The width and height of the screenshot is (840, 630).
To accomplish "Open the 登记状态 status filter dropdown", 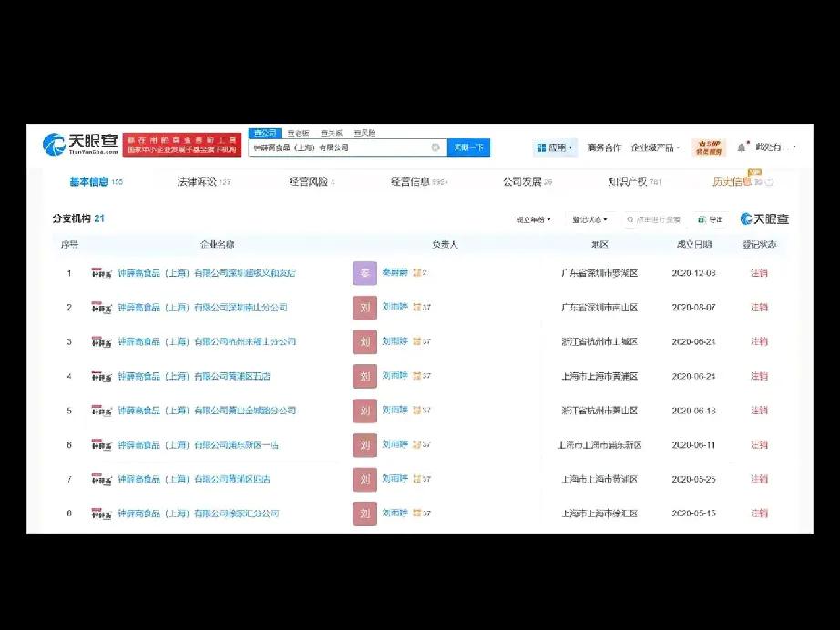I will point(589,219).
